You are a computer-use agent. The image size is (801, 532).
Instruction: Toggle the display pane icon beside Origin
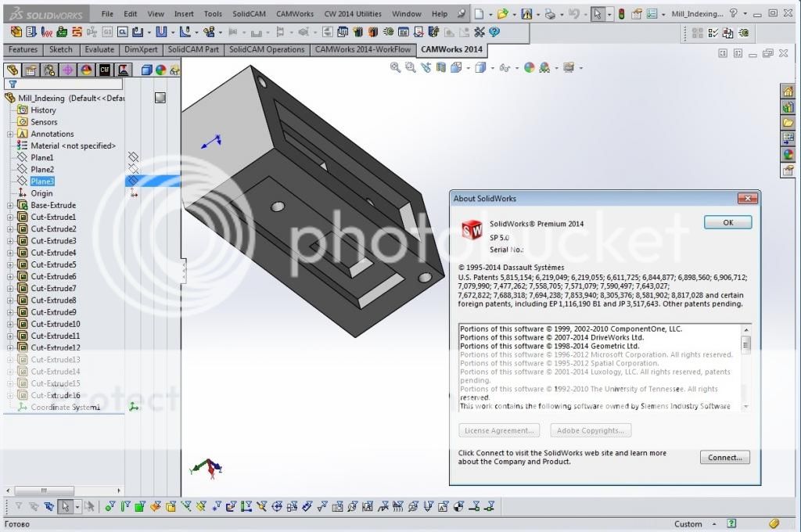point(133,193)
